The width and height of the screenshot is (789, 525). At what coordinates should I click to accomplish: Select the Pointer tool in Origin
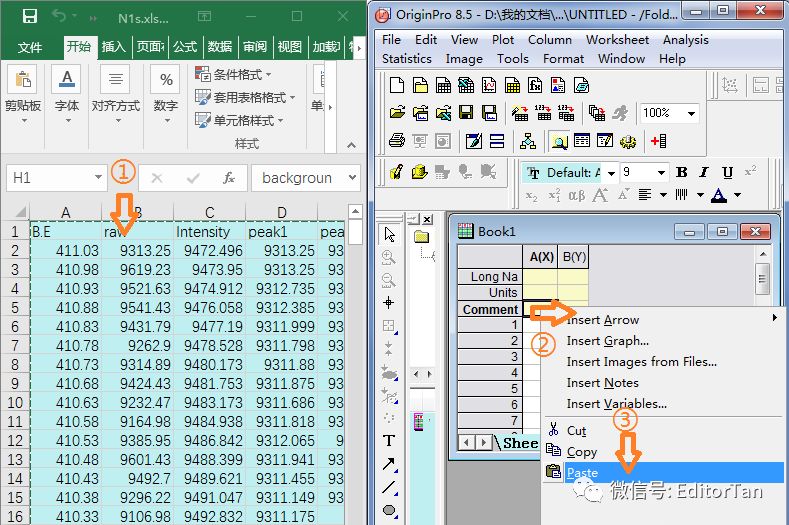click(x=389, y=235)
